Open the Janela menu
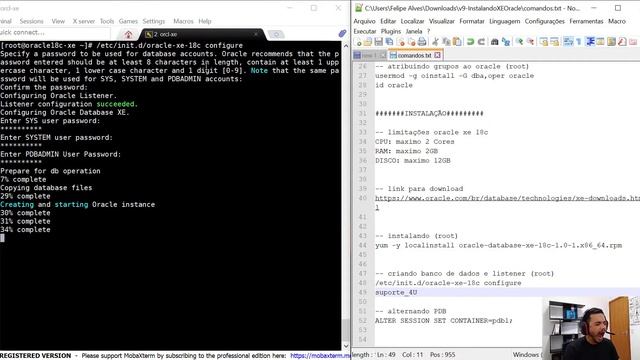Viewport: 640px width, 360px height. pyautogui.click(x=414, y=31)
